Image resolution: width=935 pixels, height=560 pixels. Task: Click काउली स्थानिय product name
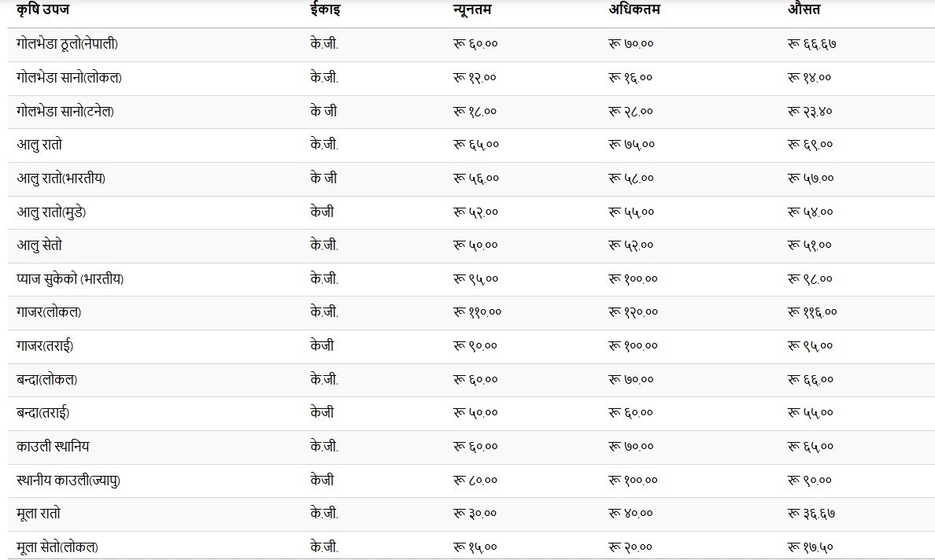pos(53,447)
